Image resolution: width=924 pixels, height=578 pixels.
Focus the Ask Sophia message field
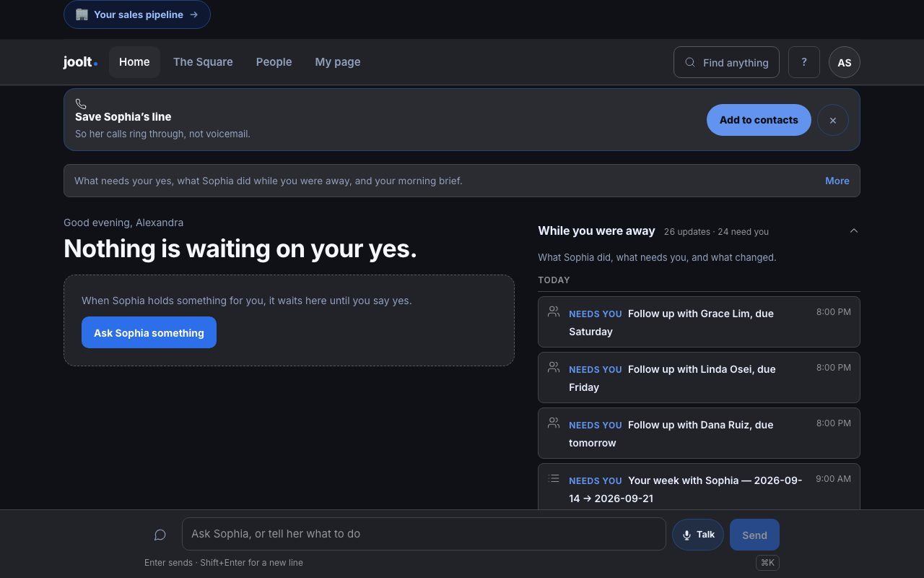coord(424,534)
